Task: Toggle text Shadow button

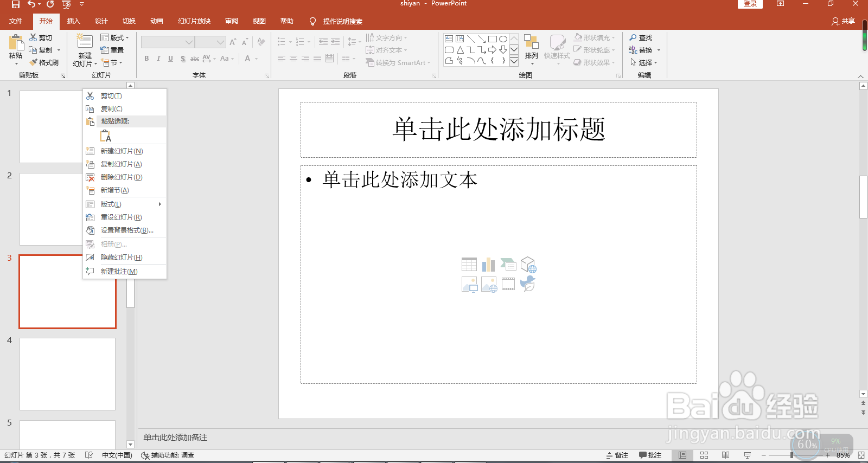Action: pyautogui.click(x=183, y=59)
